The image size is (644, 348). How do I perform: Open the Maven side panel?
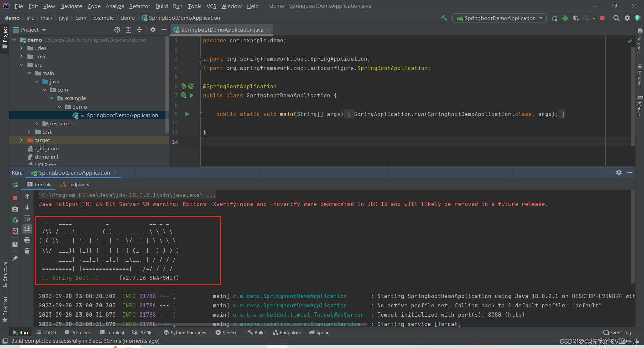click(640, 106)
